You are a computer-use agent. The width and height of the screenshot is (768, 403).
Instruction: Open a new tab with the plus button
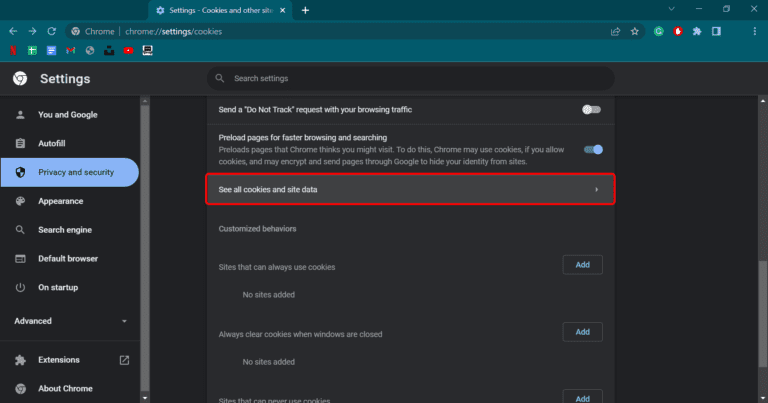pos(305,10)
